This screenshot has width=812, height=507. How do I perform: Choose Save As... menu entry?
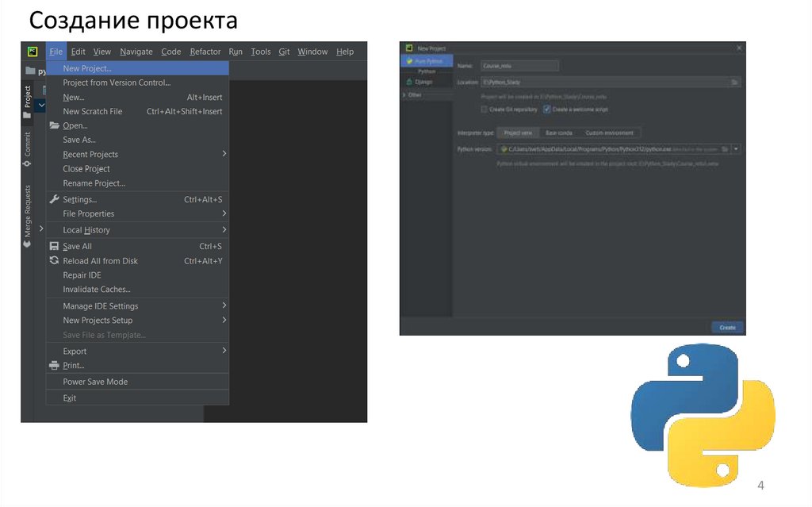point(137,140)
